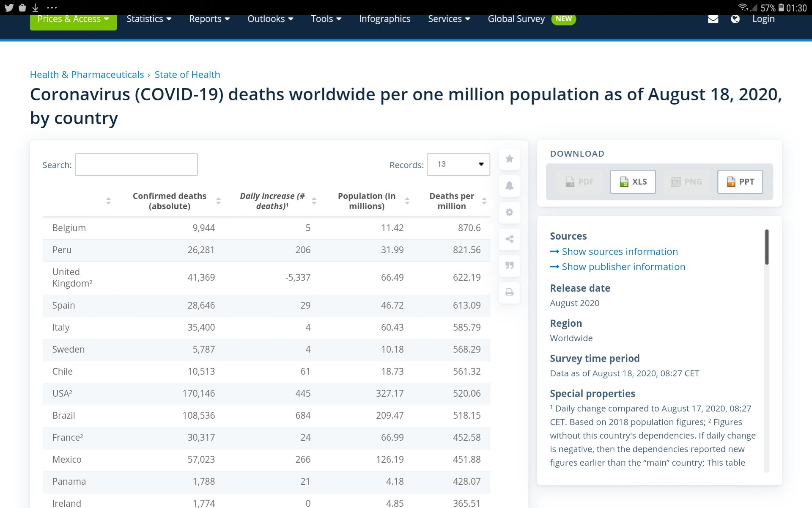Tap the Twitter icon in status bar
This screenshot has width=812, height=508.
(x=9, y=8)
